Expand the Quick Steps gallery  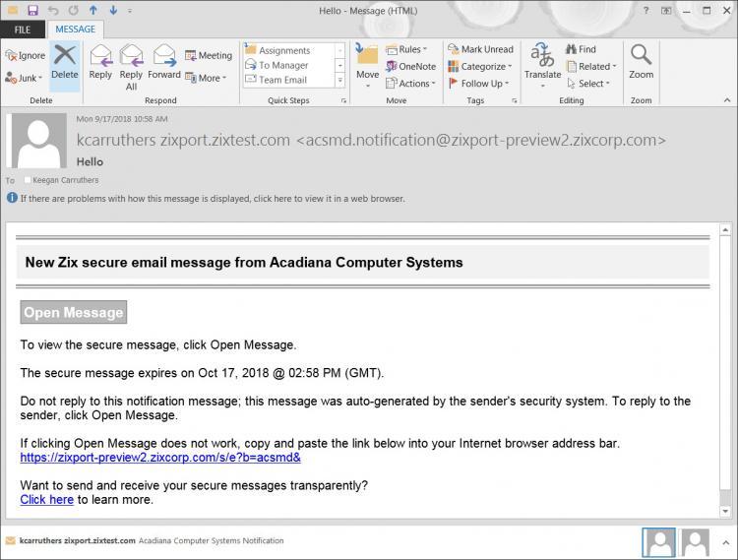coord(340,80)
